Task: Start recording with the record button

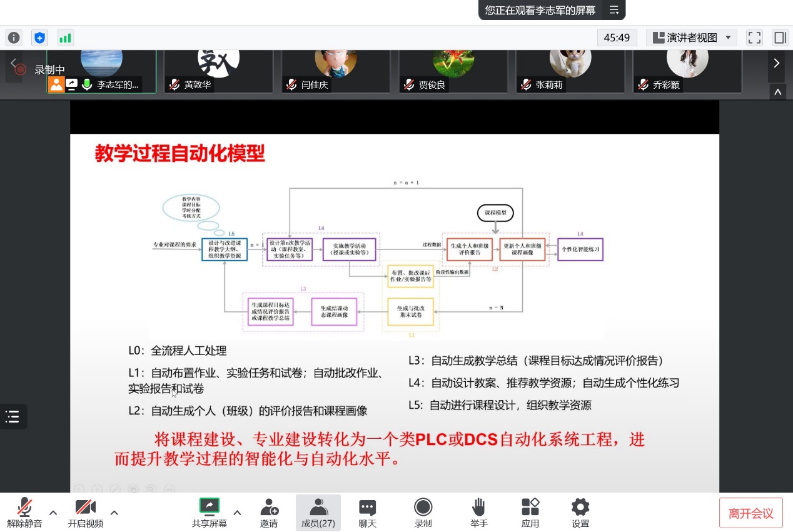Action: point(423,513)
